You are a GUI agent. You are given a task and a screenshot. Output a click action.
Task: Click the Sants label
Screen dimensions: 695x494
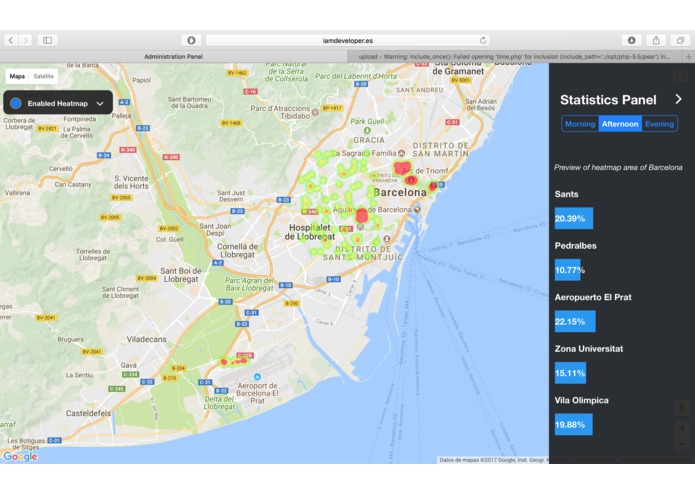[x=566, y=194]
